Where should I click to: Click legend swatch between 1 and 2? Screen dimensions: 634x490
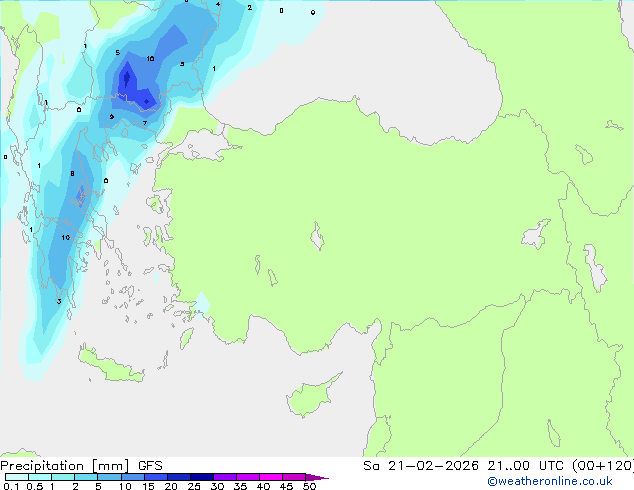coord(63,477)
